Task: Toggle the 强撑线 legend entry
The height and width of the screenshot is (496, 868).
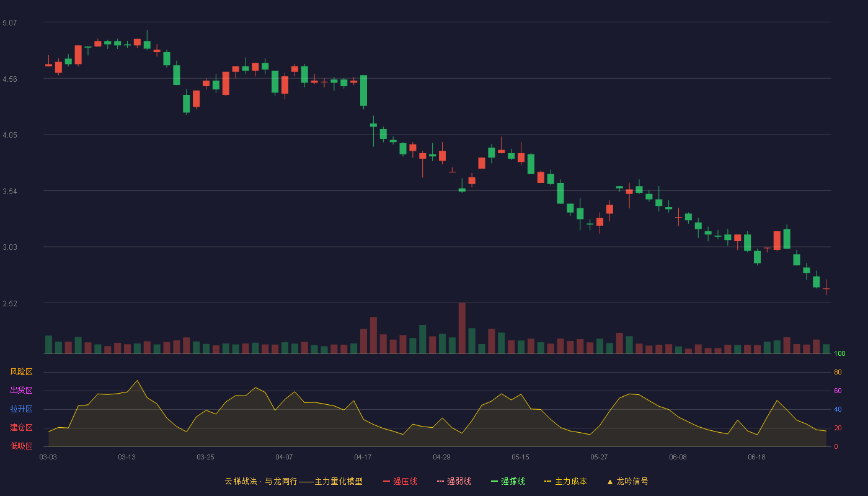Action: pyautogui.click(x=508, y=481)
